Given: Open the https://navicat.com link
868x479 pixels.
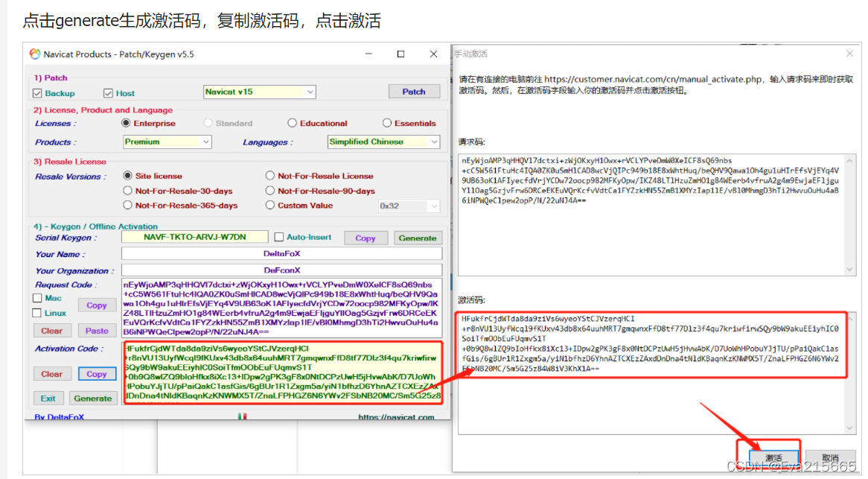Looking at the screenshot, I should [396, 416].
